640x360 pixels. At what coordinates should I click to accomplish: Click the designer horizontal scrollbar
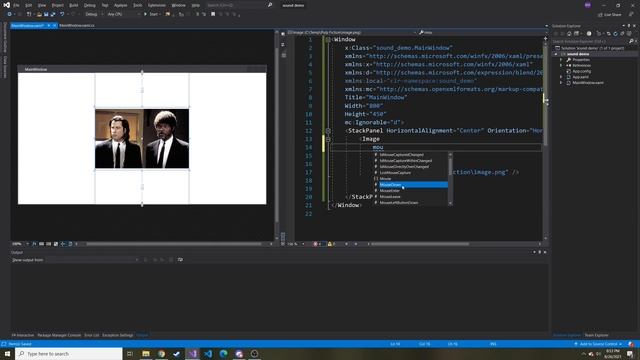(x=173, y=244)
